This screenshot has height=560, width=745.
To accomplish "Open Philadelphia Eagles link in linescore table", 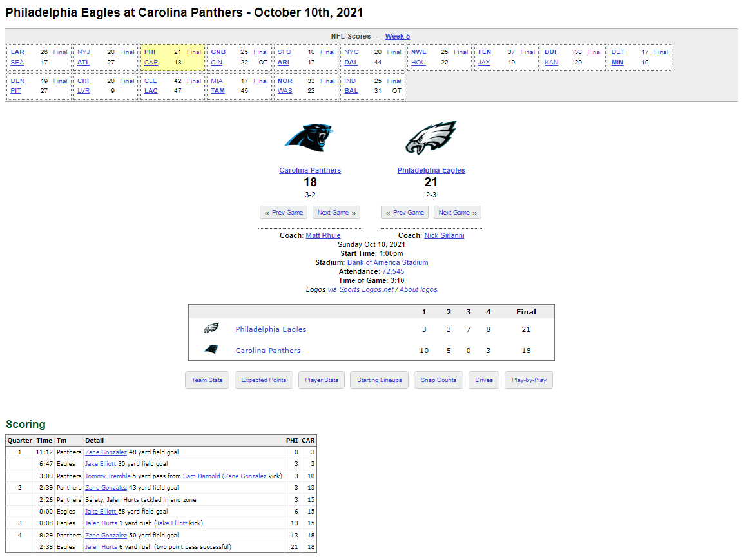I will tap(271, 329).
